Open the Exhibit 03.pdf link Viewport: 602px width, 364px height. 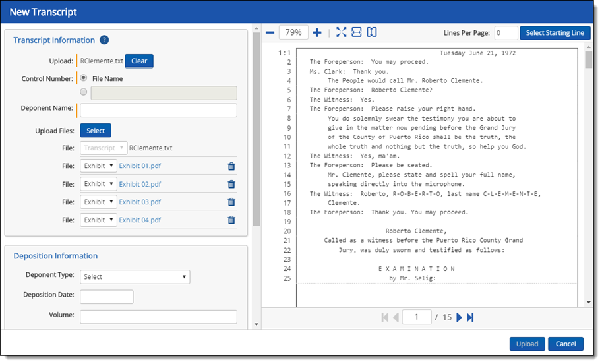tap(140, 202)
